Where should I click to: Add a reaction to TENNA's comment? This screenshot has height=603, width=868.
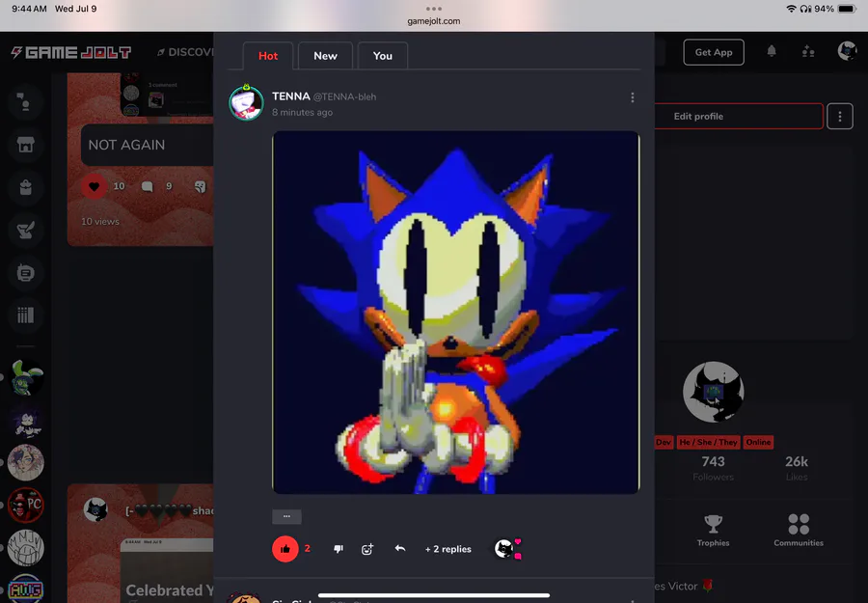click(x=367, y=549)
